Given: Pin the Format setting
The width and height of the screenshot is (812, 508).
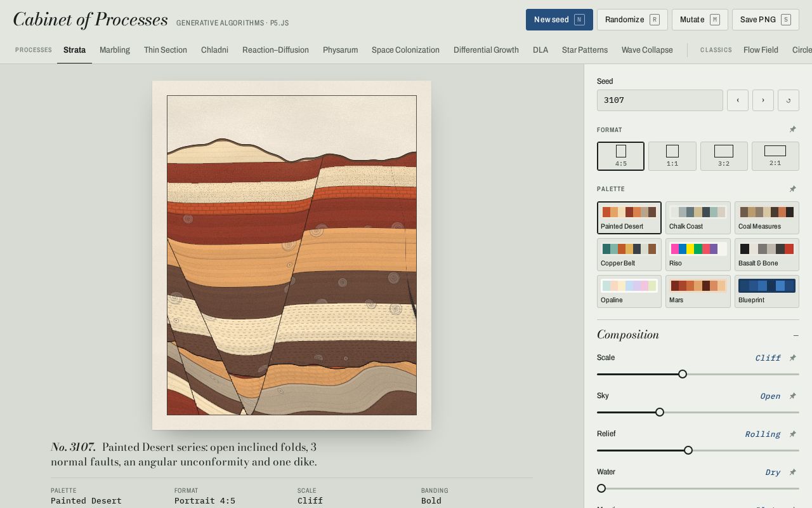Looking at the screenshot, I should pyautogui.click(x=792, y=130).
